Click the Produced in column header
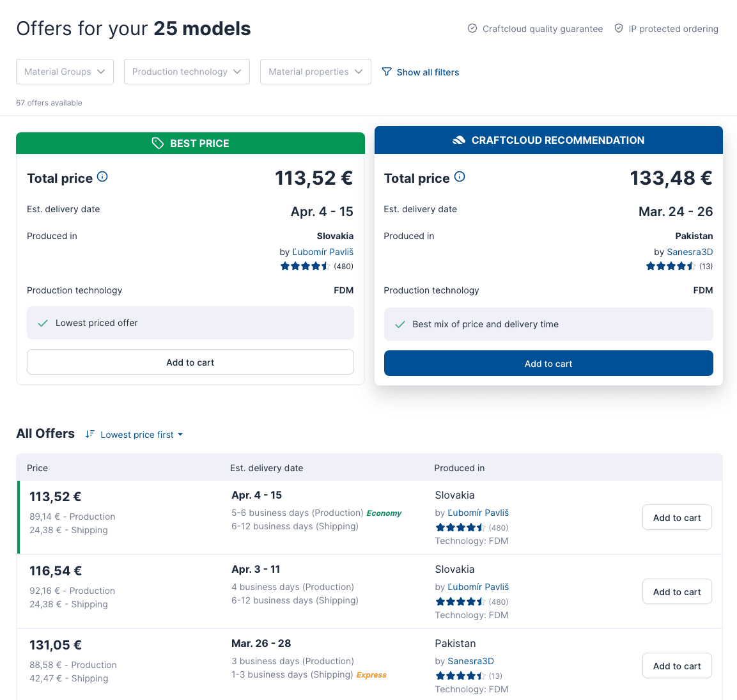The width and height of the screenshot is (737, 700). [459, 468]
